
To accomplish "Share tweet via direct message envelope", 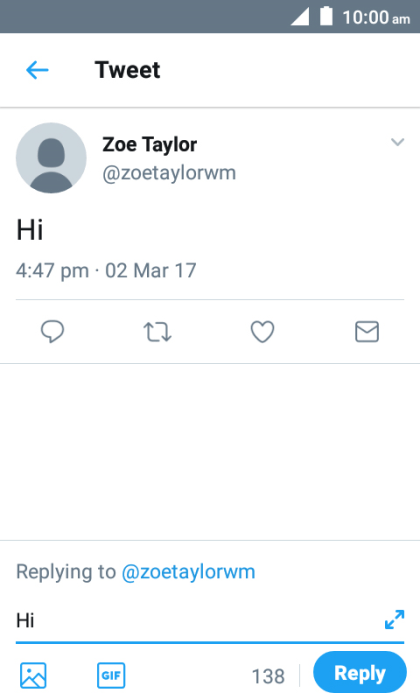I will pos(367,332).
